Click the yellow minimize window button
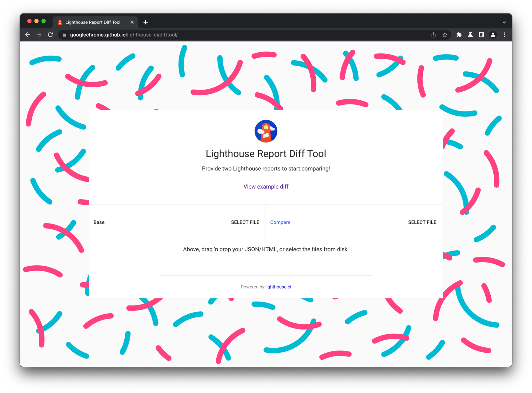 37,21
